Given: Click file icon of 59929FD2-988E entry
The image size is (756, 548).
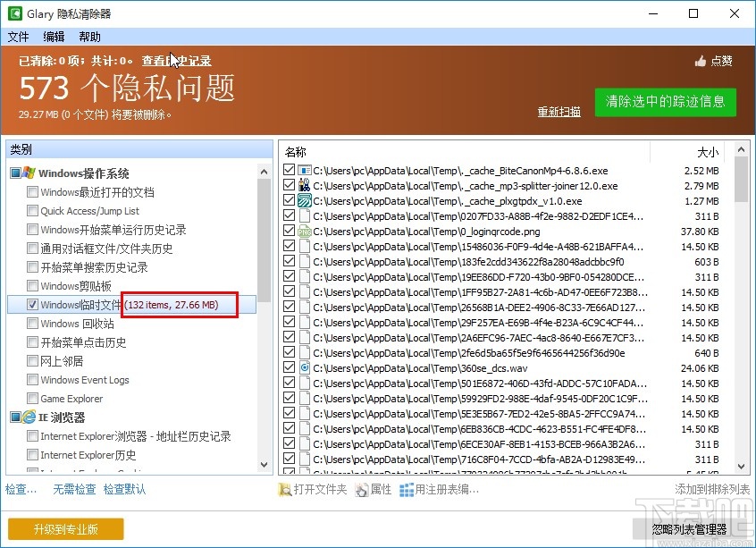Looking at the screenshot, I should pos(304,398).
